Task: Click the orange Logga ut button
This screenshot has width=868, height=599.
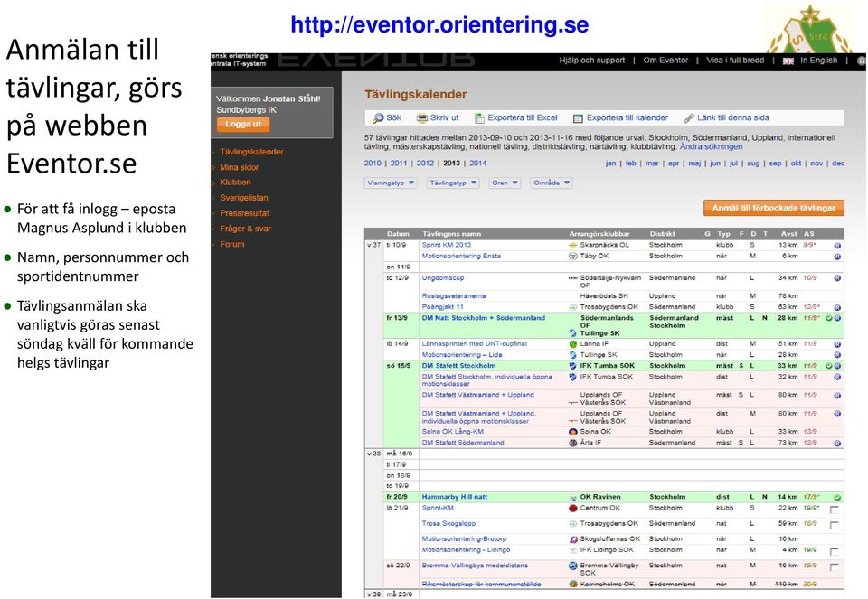Action: point(243,125)
